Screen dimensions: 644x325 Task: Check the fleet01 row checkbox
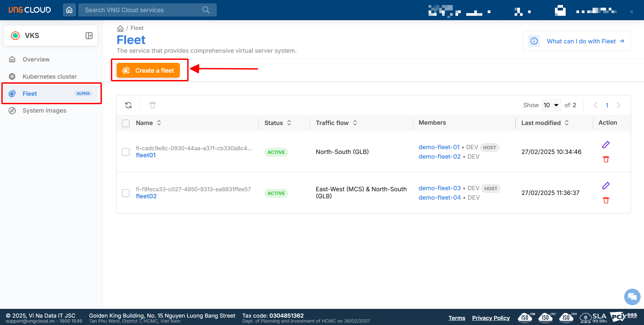(126, 152)
